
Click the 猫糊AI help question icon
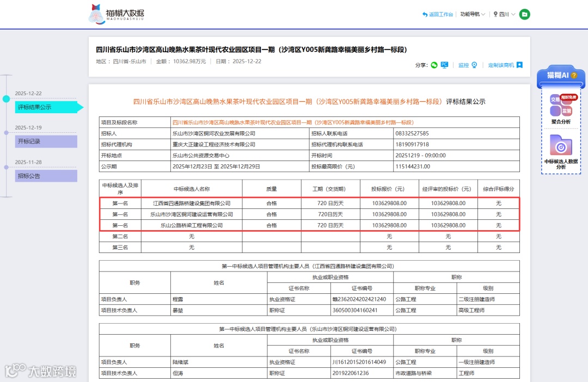[574, 75]
